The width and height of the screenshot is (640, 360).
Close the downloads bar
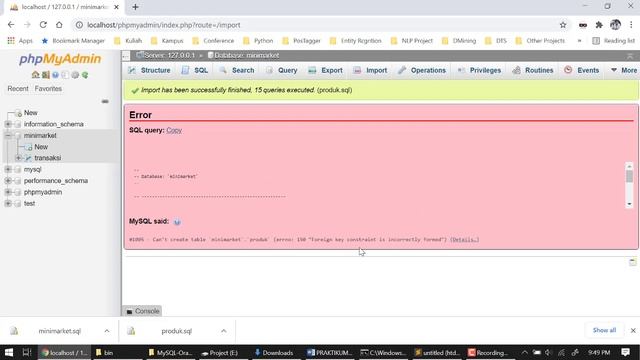[x=633, y=331]
